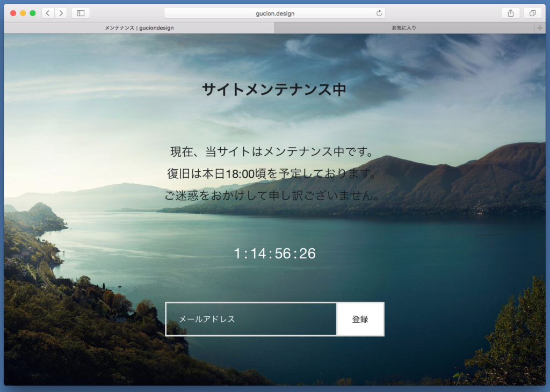Open the Share menu in the toolbar
This screenshot has width=550, height=392.
[x=510, y=13]
